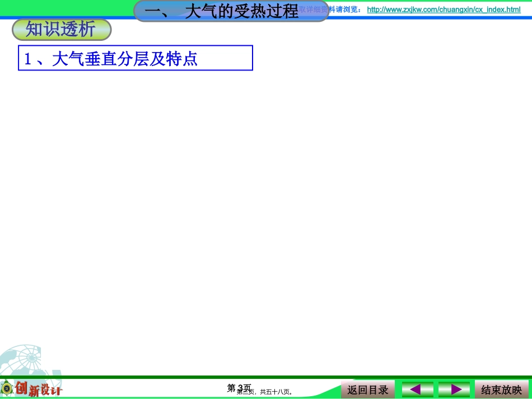Image resolution: width=532 pixels, height=399 pixels.
Task: Click the 返回目录 button
Action: (368, 389)
